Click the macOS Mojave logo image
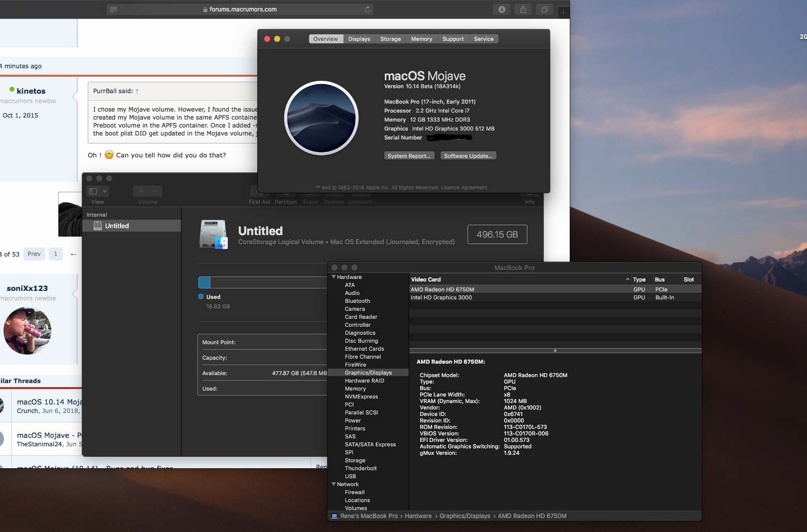Image resolution: width=807 pixels, height=532 pixels. [x=322, y=118]
